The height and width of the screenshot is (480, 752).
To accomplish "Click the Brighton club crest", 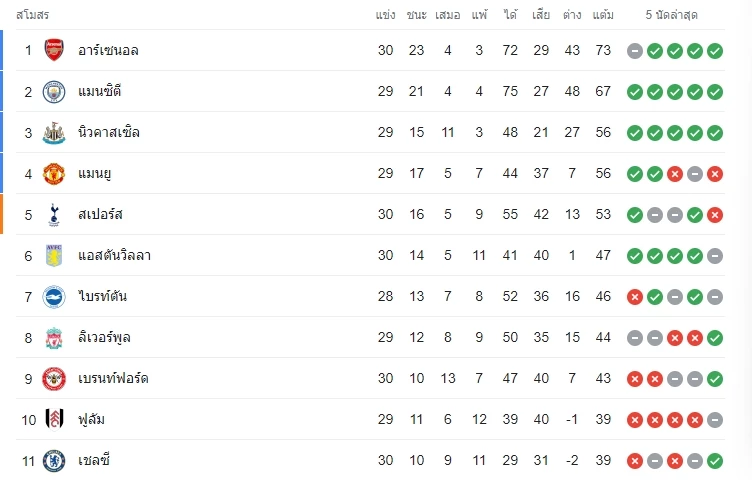I will [54, 296].
